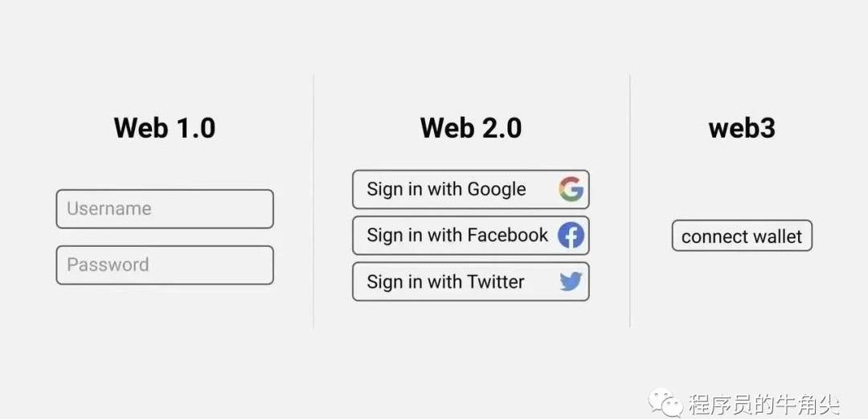This screenshot has width=868, height=419.
Task: Click the Facebook logo icon
Action: click(x=571, y=236)
